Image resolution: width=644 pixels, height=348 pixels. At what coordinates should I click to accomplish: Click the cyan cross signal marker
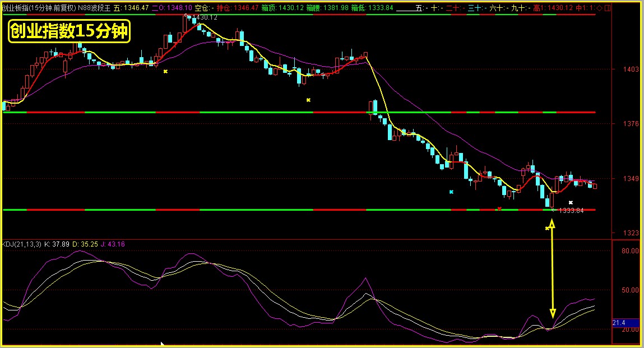tap(451, 192)
